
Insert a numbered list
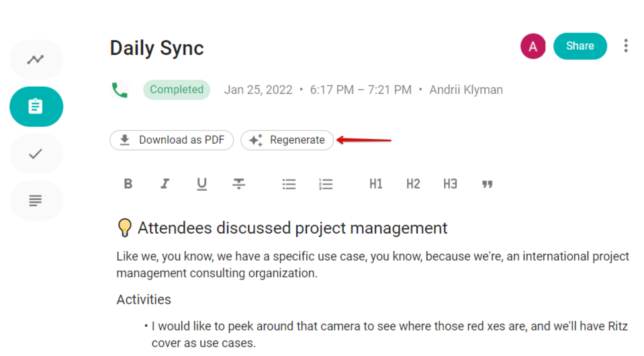(326, 184)
